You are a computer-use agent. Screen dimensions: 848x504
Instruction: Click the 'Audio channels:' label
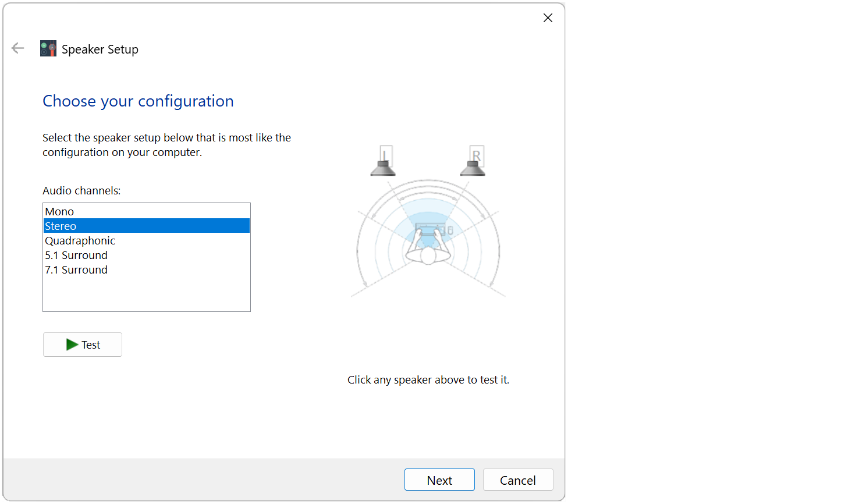81,190
